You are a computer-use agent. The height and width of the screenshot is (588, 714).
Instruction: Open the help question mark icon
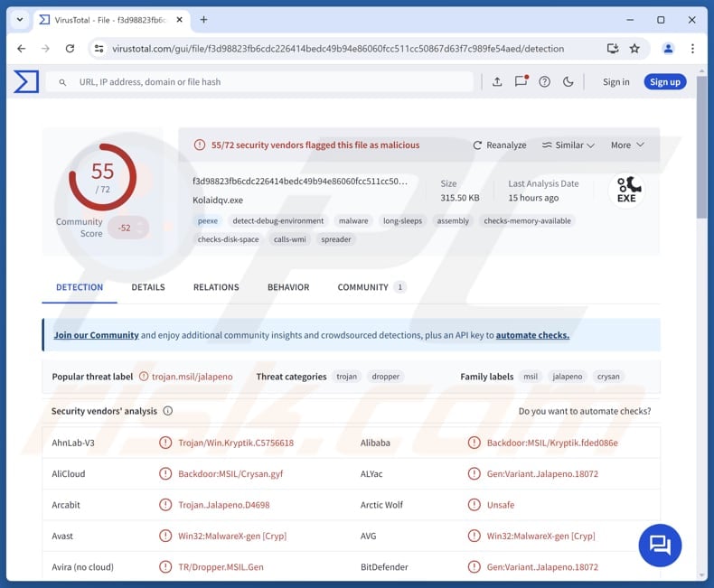544,82
